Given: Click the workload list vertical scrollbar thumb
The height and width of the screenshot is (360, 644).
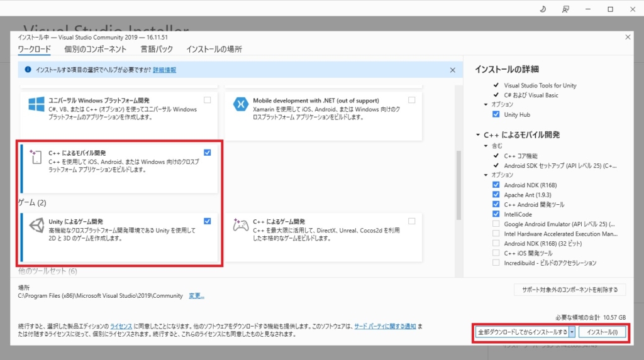Looking at the screenshot, I should point(458,185).
